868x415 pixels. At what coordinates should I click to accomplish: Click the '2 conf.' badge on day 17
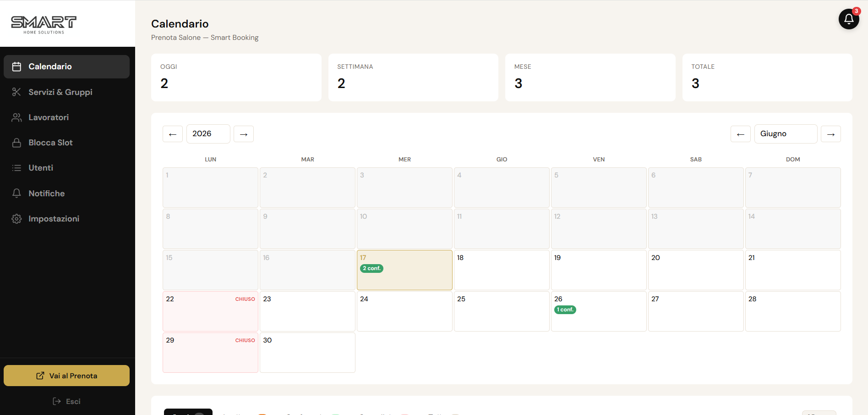tap(371, 268)
